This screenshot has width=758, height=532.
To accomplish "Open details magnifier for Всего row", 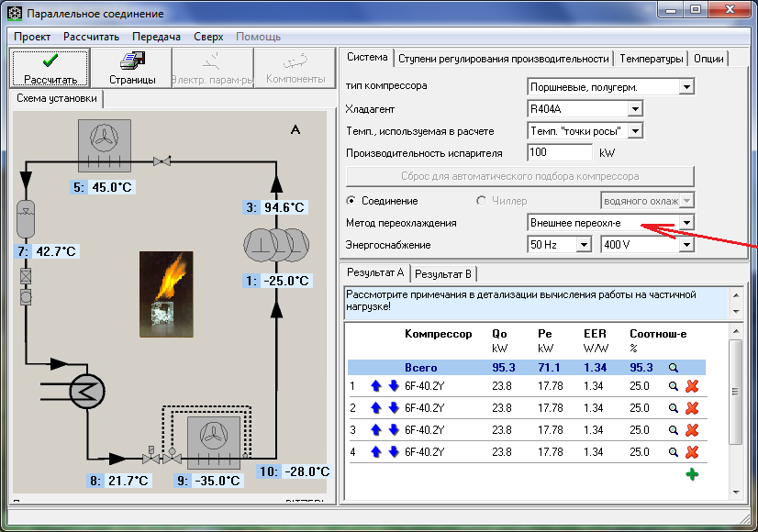I will pyautogui.click(x=673, y=368).
